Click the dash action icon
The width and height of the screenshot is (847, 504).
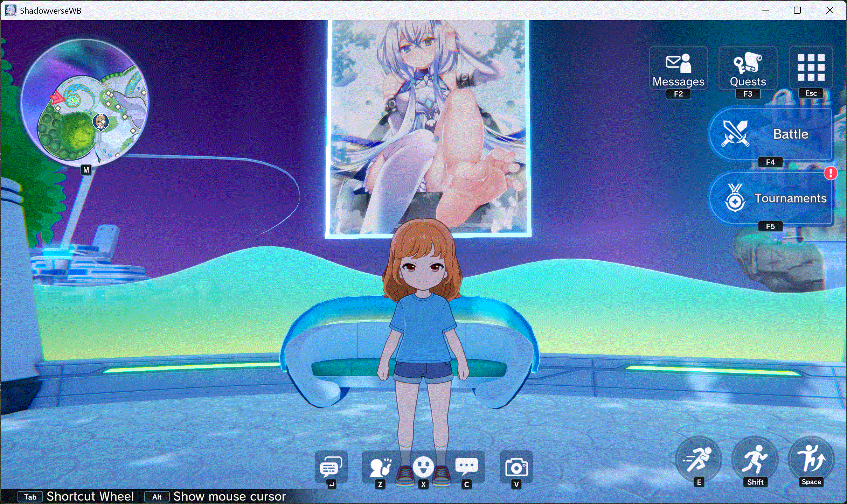pyautogui.click(x=698, y=460)
